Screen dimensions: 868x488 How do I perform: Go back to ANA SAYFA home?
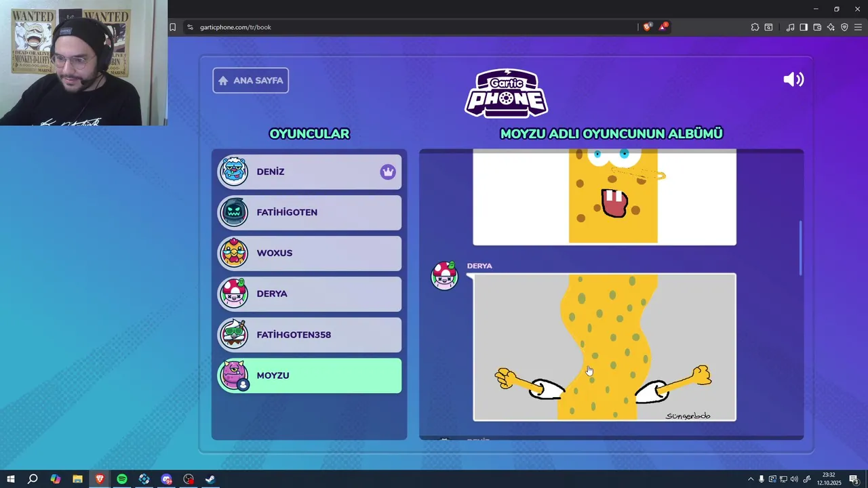pos(251,80)
